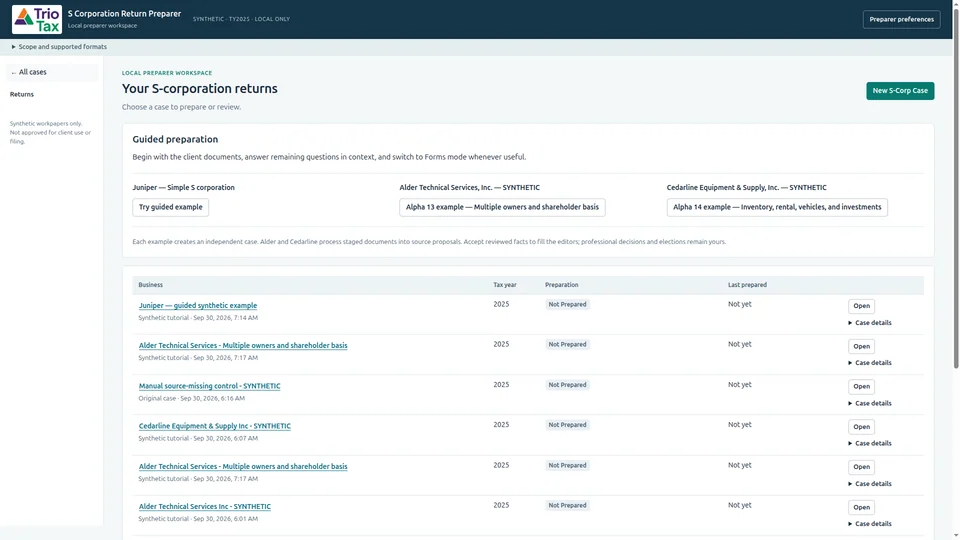This screenshot has height=540, width=960.
Task: Click Open button for Cedarline Equipment row
Action: point(861,427)
